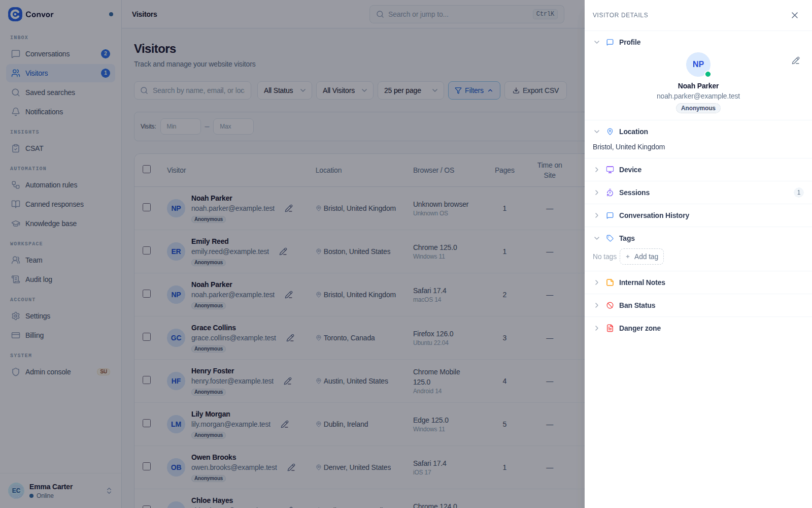
Task: Open the 25 per page dropdown
Action: (x=411, y=90)
